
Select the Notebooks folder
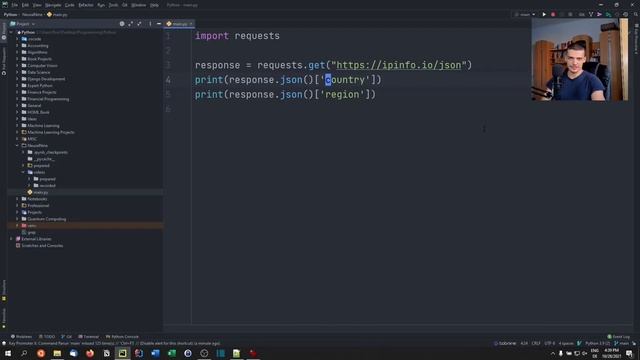[x=37, y=199]
